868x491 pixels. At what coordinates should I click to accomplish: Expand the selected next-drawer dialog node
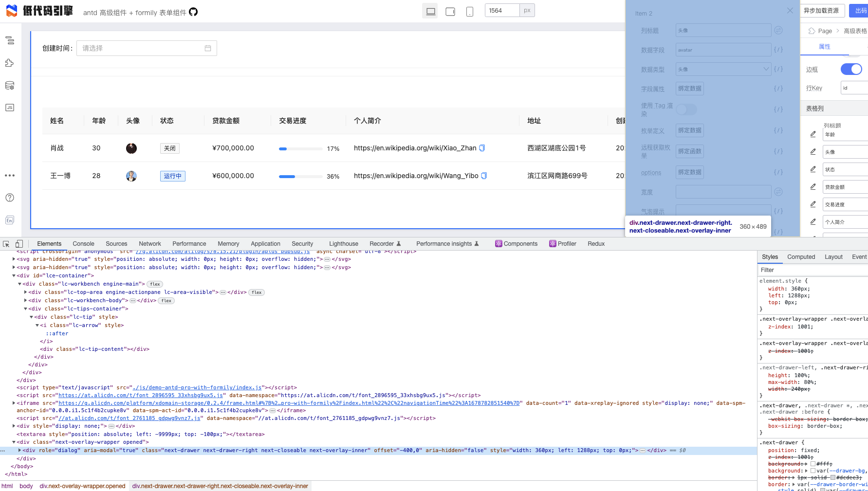pyautogui.click(x=19, y=451)
